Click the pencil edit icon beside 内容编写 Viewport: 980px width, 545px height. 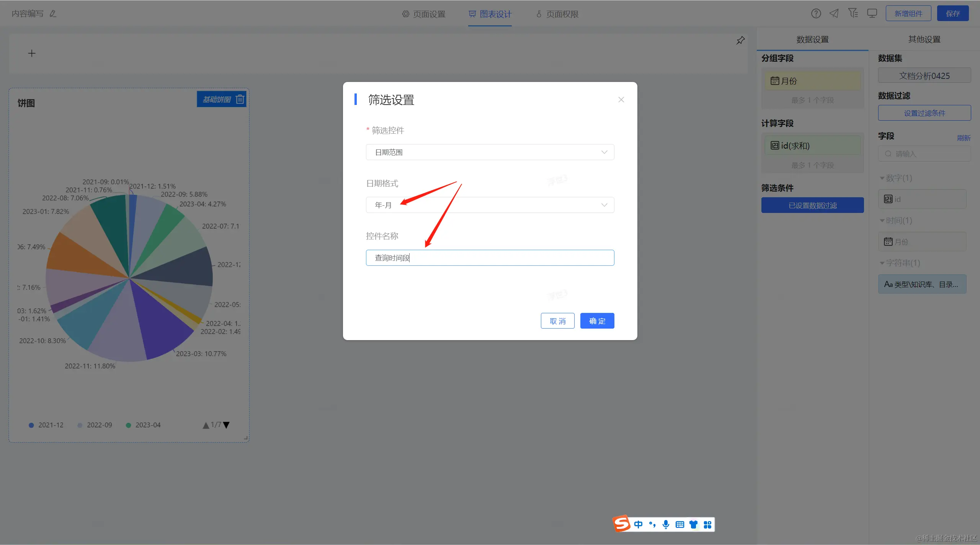[x=53, y=14]
